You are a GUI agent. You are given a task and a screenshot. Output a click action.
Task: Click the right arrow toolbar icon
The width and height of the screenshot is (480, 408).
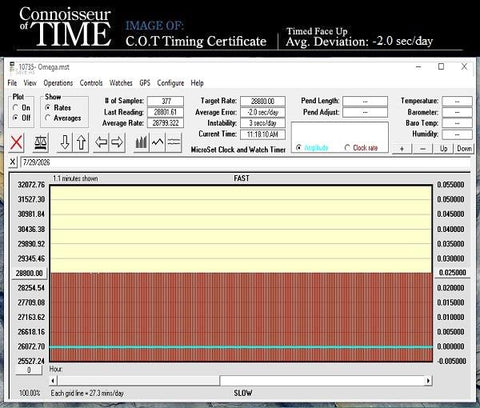pyautogui.click(x=117, y=143)
